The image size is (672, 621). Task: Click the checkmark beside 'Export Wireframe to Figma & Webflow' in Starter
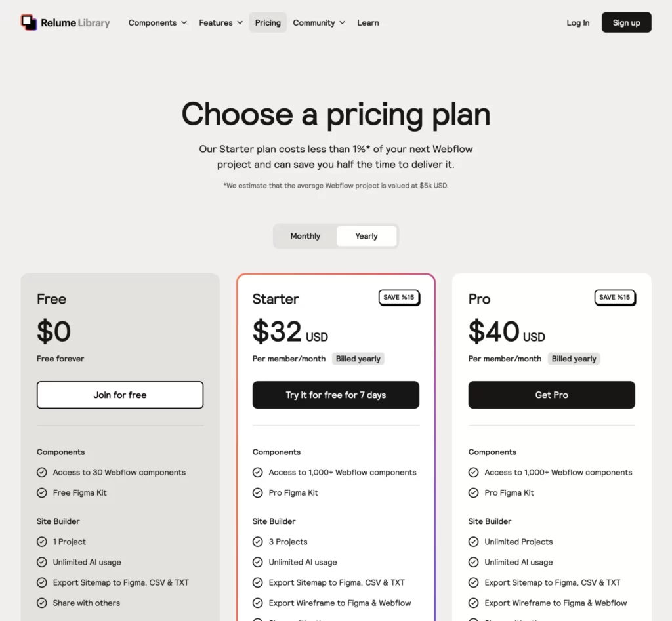click(257, 603)
